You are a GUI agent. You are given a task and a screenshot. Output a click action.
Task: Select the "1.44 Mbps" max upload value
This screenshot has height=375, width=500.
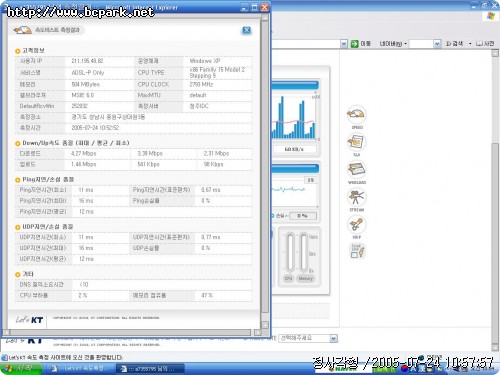point(83,164)
